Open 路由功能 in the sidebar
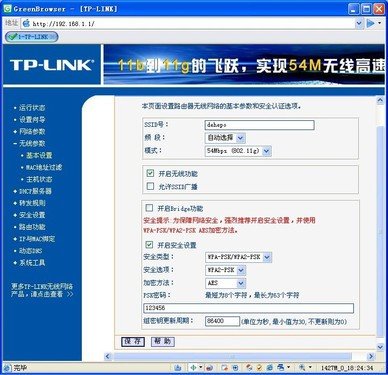Screen dimensions: 388x375 coord(32,227)
